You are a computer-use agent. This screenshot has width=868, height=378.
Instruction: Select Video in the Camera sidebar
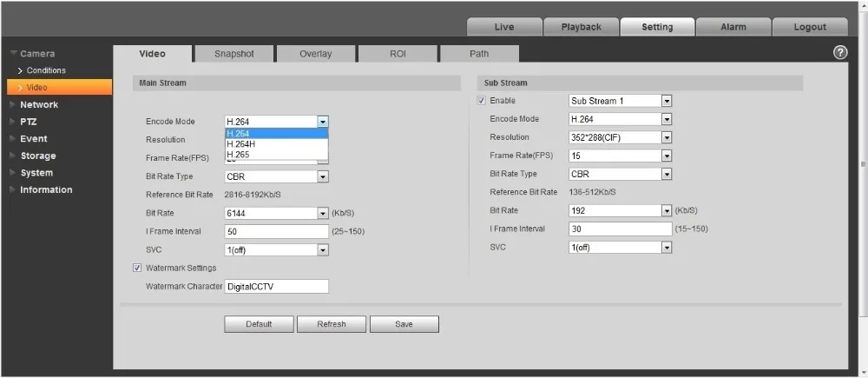(x=59, y=87)
